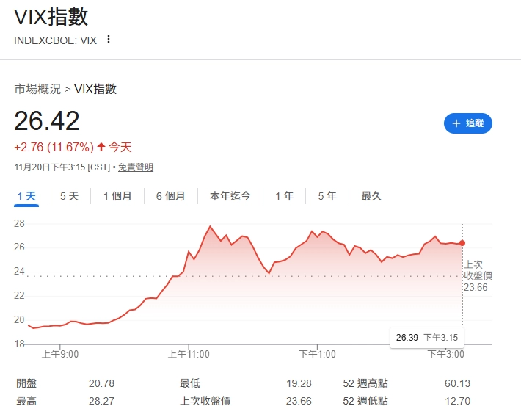Open the three-dot more options menu
Screen dimensions: 521x420
[x=109, y=39]
